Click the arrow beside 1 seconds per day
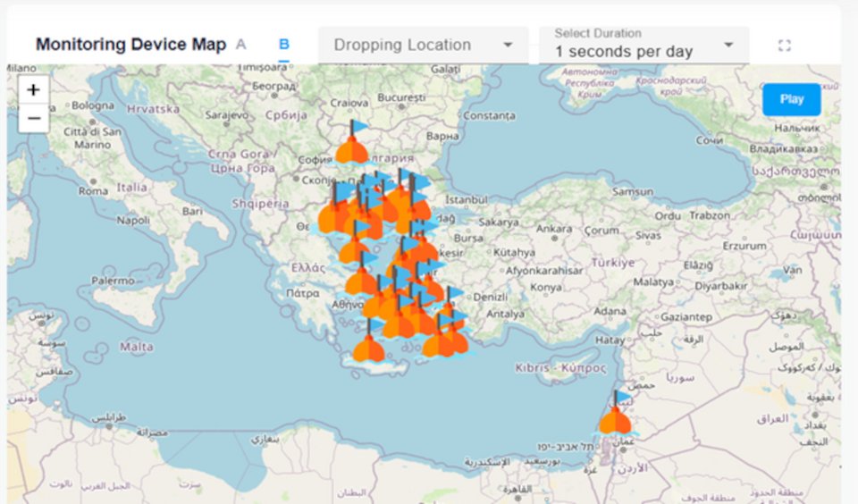 pos(728,46)
